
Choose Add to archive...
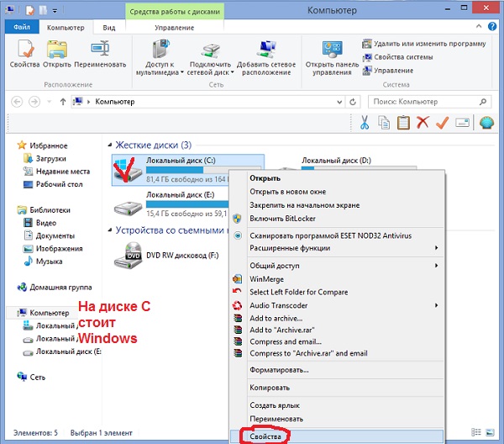coord(337,319)
